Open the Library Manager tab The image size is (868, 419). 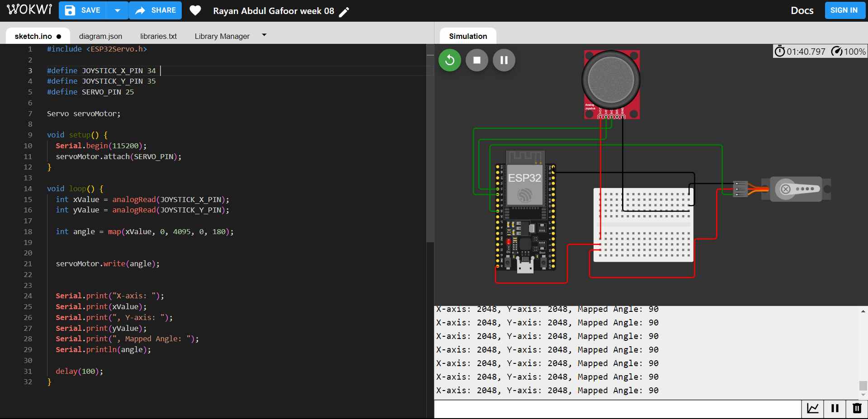(222, 36)
